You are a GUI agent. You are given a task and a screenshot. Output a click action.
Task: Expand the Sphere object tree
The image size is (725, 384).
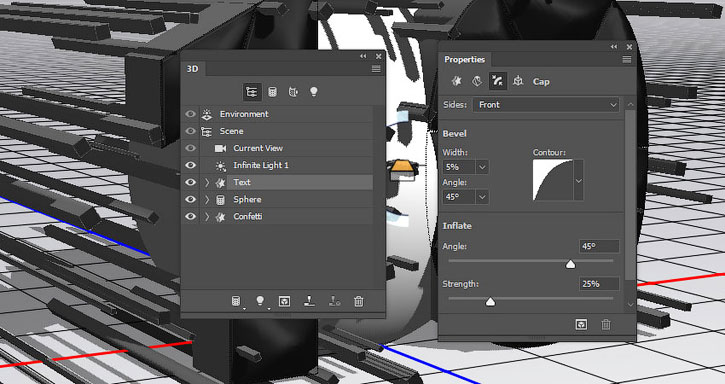click(207, 200)
